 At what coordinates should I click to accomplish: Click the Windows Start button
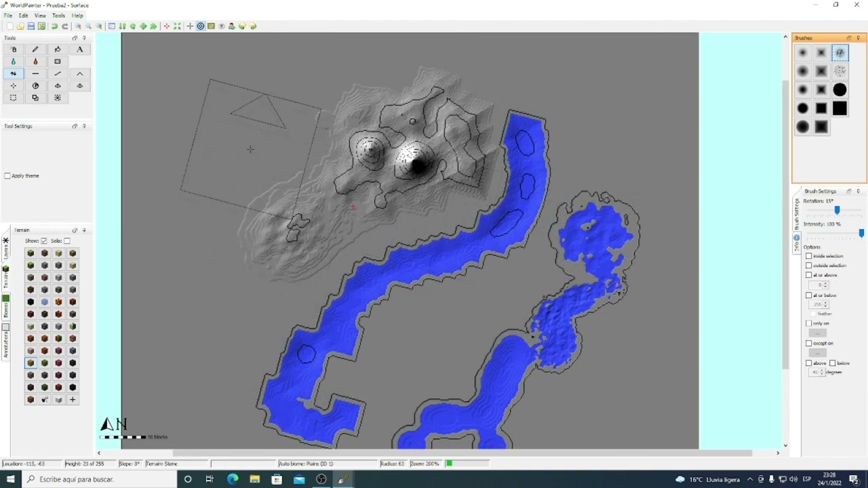[10, 479]
